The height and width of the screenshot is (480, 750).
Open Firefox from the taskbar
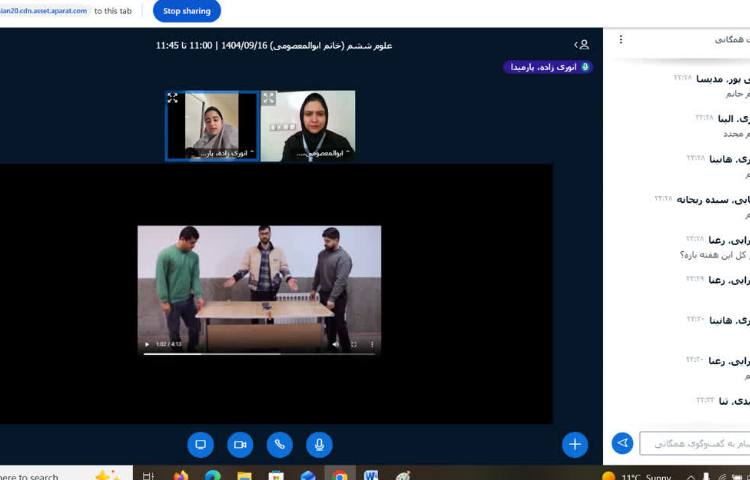(x=181, y=476)
